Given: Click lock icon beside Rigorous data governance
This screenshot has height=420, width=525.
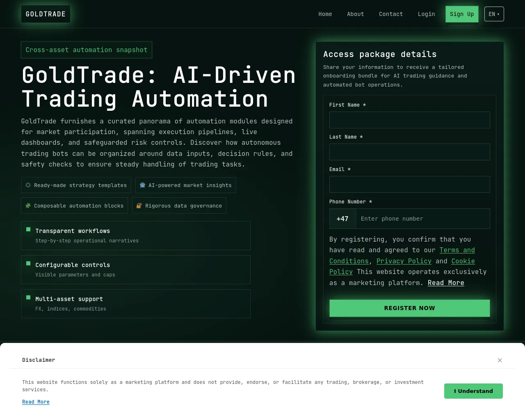Looking at the screenshot, I should click(x=139, y=205).
